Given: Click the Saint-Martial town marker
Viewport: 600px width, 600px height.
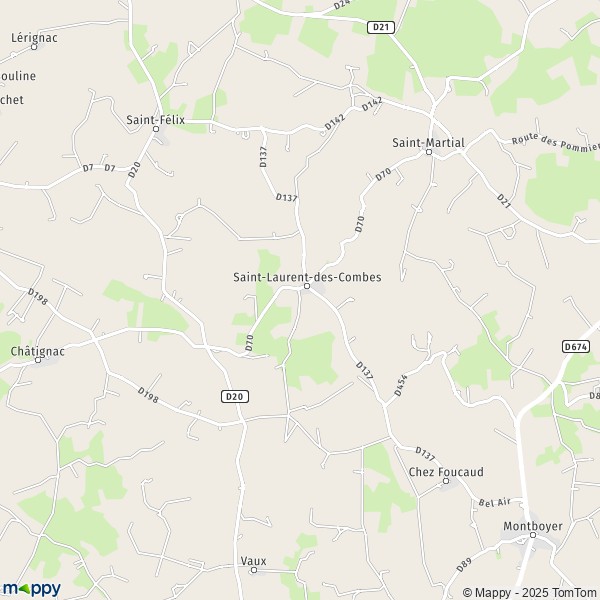Looking at the screenshot, I should (429, 152).
